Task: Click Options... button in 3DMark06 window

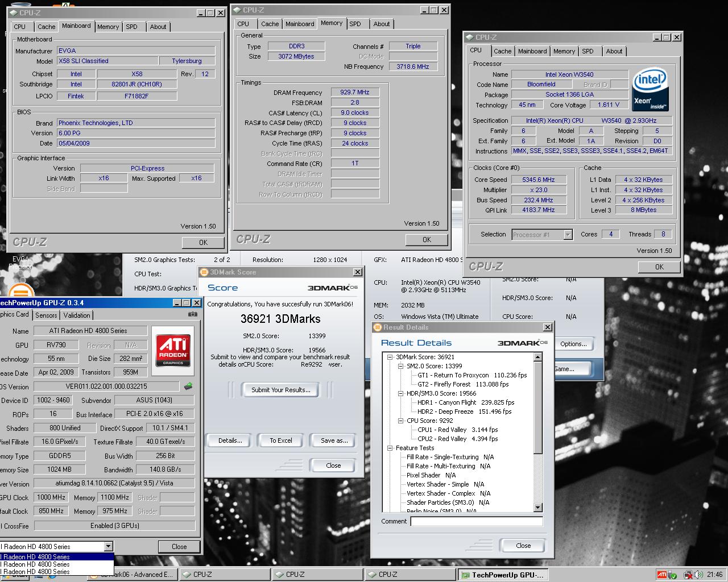Action: 573,344
